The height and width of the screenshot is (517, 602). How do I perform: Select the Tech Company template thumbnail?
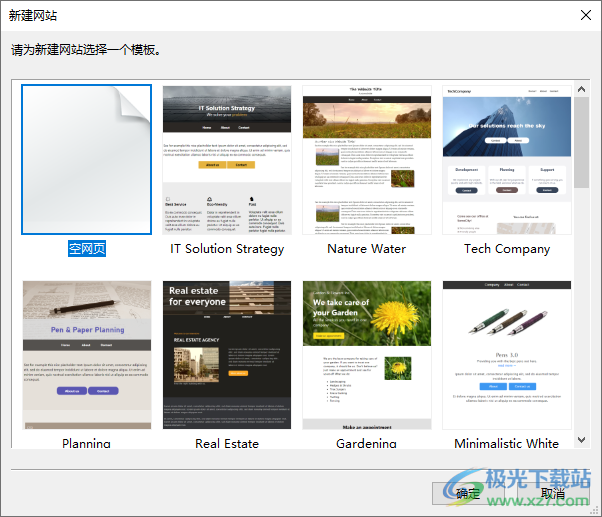point(507,160)
